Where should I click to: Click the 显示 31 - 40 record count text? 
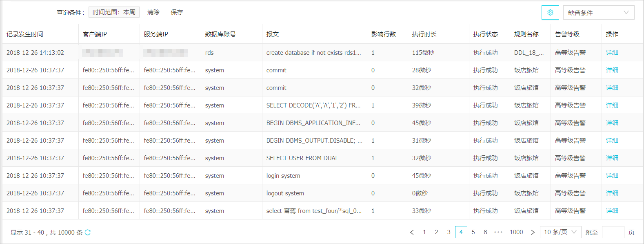pyautogui.click(x=47, y=232)
